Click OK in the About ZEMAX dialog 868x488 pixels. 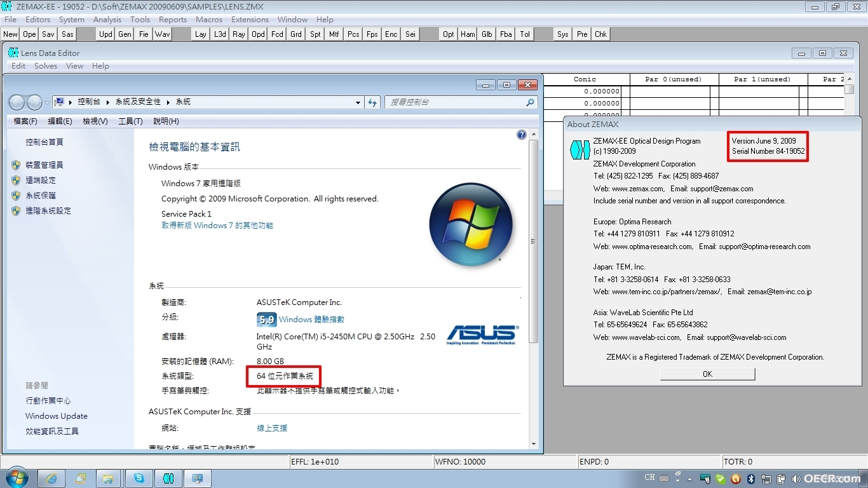click(x=707, y=374)
